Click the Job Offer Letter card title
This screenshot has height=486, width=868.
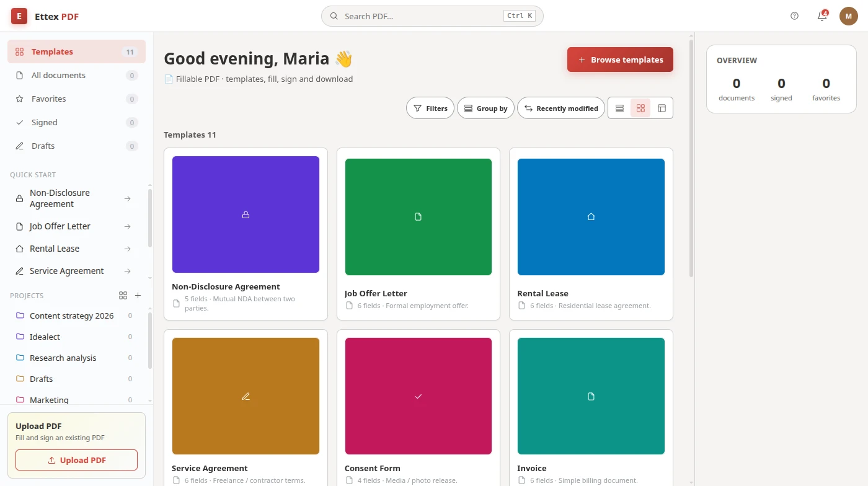click(376, 293)
